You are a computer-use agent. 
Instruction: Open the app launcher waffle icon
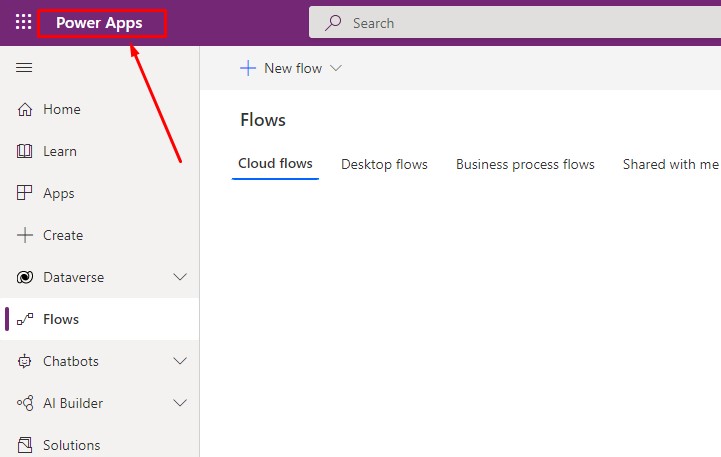click(x=23, y=22)
